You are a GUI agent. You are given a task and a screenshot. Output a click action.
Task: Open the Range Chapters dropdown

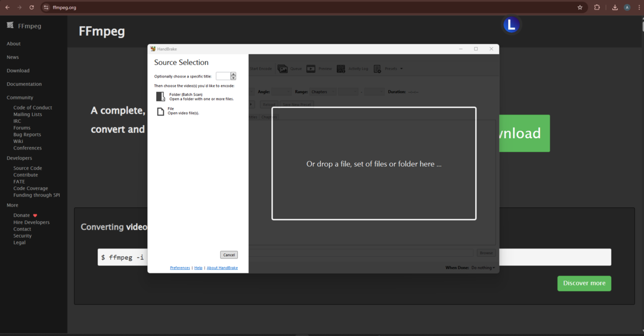click(323, 92)
